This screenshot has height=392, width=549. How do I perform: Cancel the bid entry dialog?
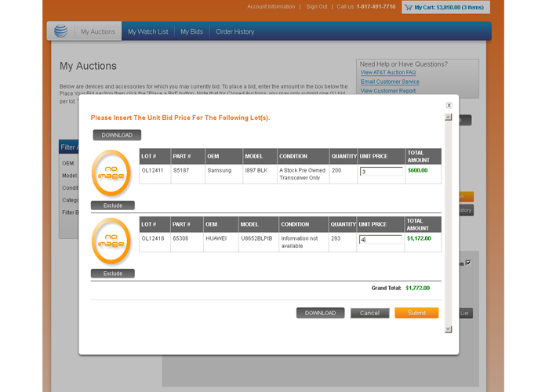tap(369, 313)
